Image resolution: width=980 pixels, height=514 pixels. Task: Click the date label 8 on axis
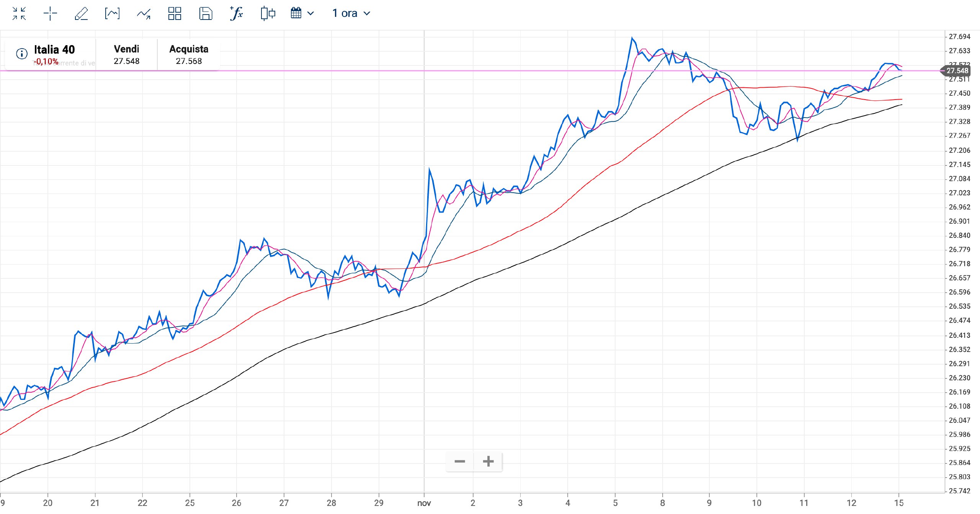(x=662, y=503)
